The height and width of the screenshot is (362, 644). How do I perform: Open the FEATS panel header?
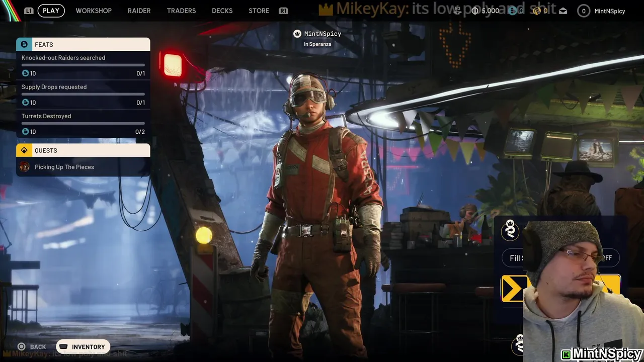pyautogui.click(x=83, y=44)
